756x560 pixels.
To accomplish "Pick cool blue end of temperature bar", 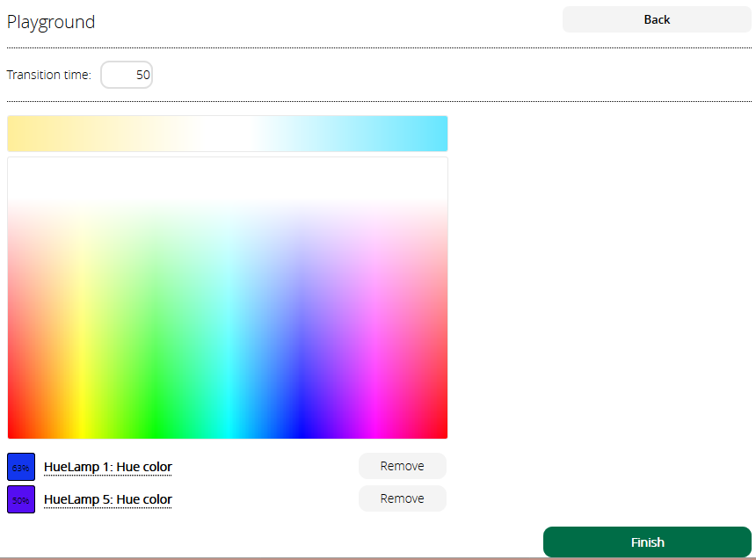I will [x=439, y=134].
